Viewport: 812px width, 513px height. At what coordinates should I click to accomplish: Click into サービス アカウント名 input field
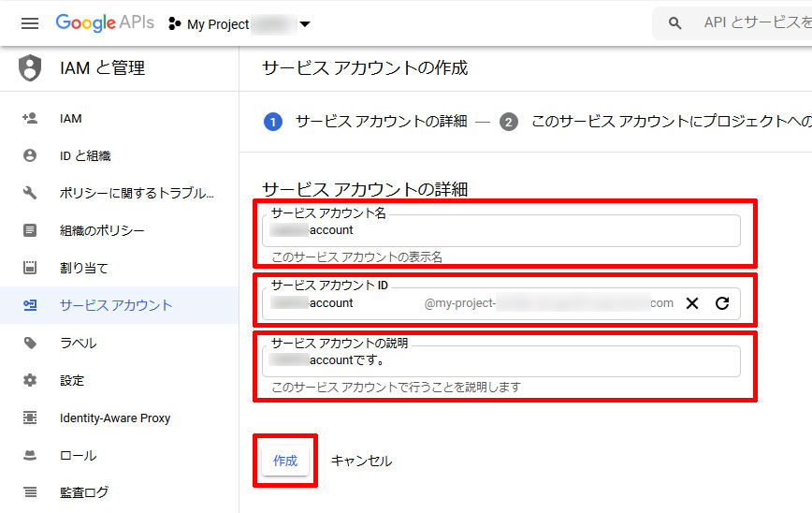500,230
